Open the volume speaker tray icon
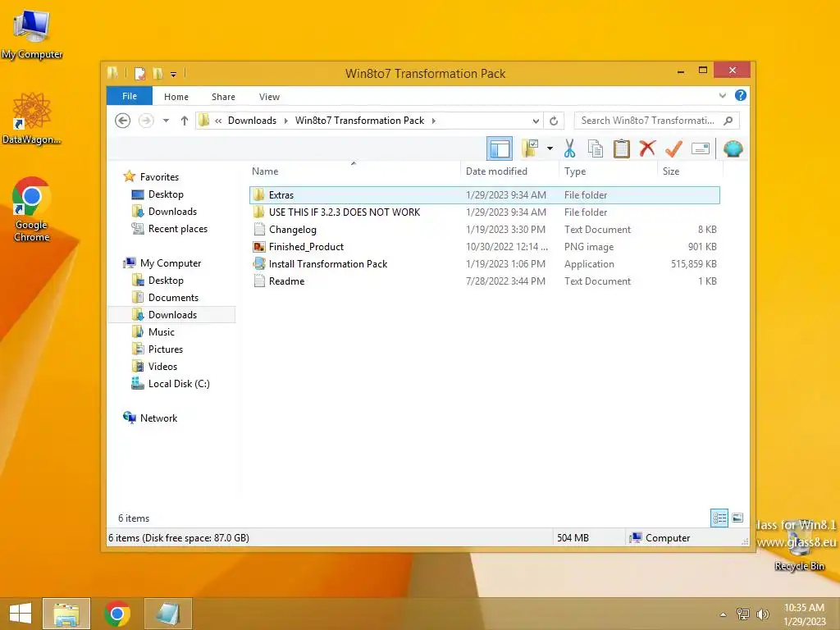 click(762, 614)
